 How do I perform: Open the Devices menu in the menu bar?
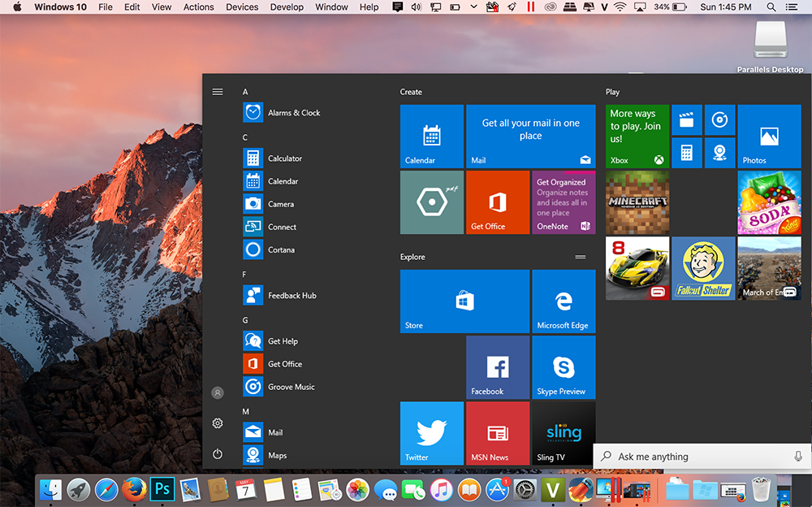(x=241, y=6)
